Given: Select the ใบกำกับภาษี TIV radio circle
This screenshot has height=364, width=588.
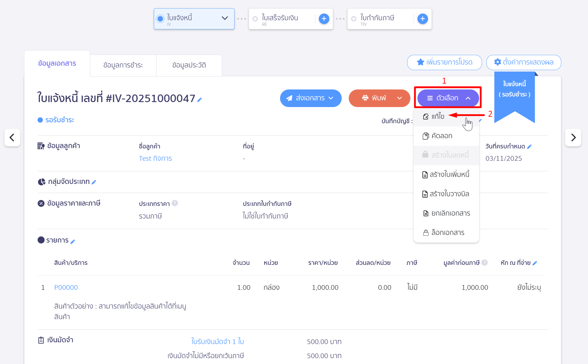Looking at the screenshot, I should [354, 19].
